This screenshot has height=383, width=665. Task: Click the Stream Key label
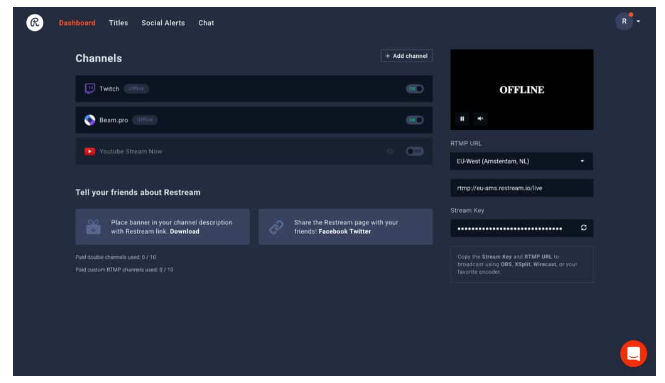(x=467, y=210)
